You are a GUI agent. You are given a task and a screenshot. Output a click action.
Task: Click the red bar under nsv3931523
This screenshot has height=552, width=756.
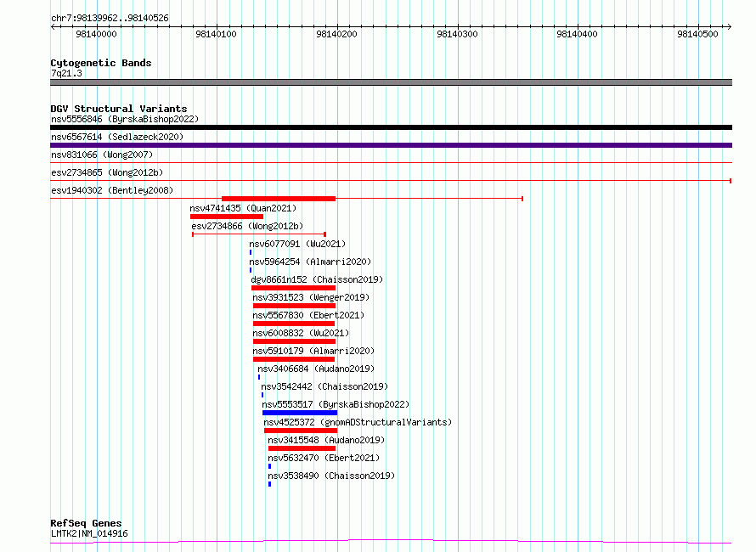point(294,306)
